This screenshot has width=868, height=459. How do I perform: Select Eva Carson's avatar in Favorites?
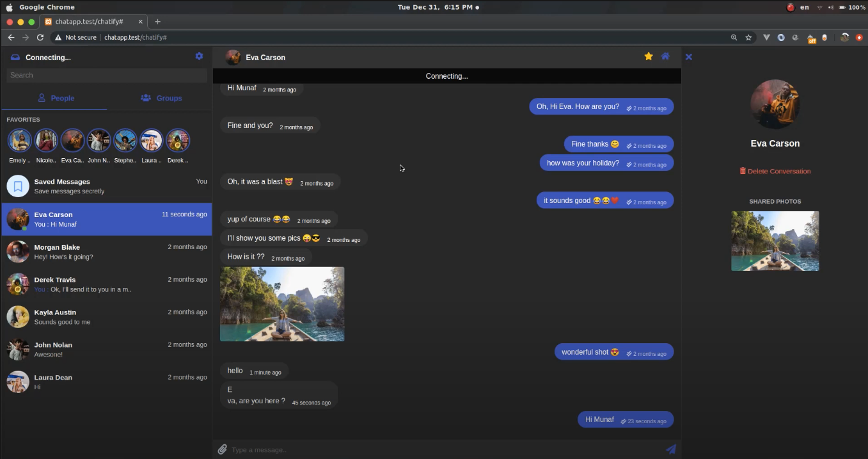(72, 140)
